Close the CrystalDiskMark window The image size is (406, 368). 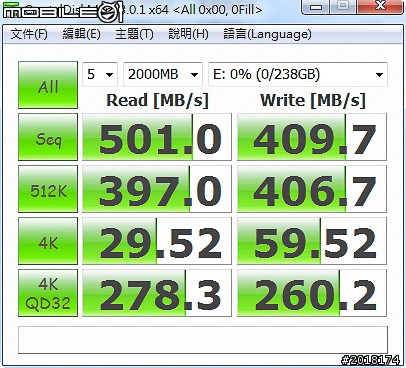[x=380, y=6]
